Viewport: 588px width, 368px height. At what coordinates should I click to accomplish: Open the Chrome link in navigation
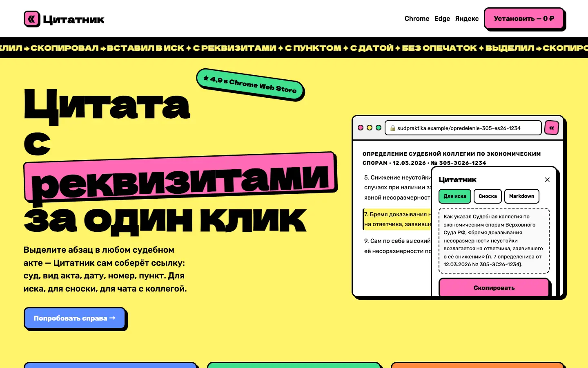417,18
